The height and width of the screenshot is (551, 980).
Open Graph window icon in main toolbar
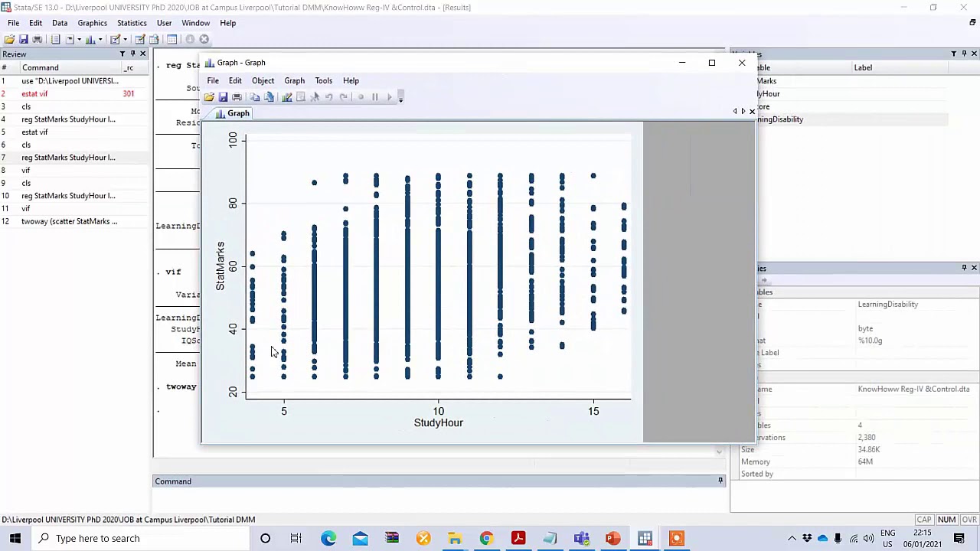(90, 39)
